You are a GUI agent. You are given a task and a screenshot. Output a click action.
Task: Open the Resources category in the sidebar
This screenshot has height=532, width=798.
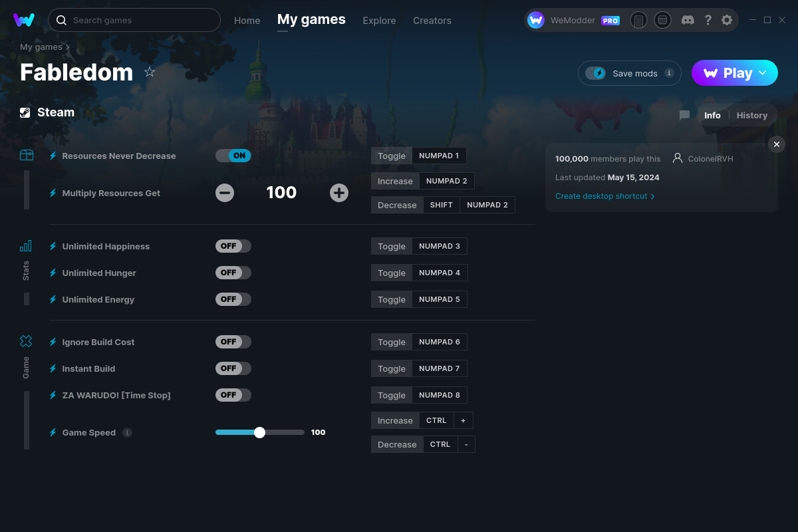26,154
